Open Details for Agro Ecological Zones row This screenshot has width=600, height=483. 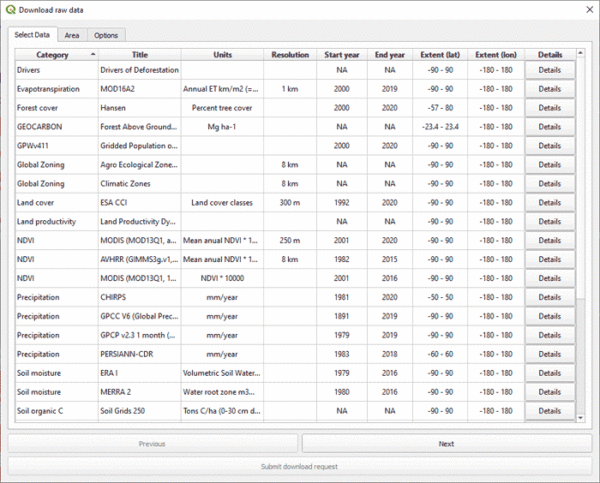550,165
